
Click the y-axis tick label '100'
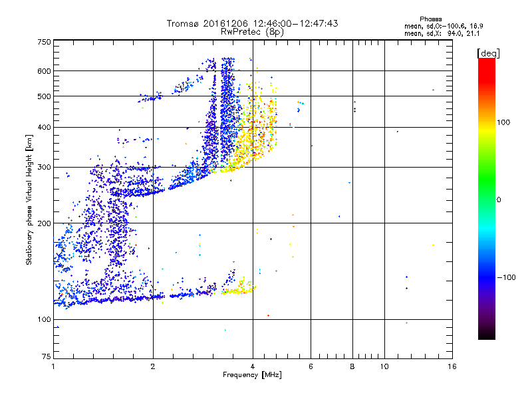[x=44, y=320]
